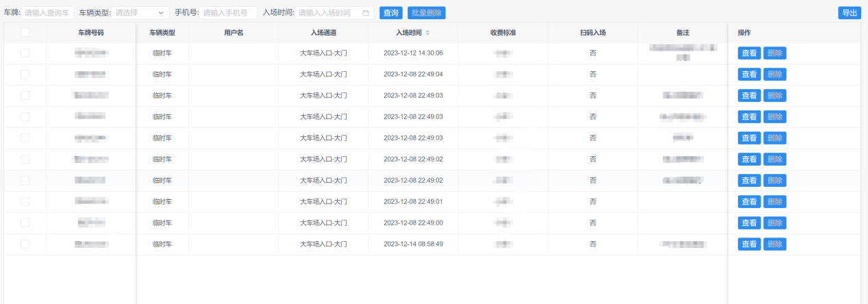The image size is (868, 304).
Task: Open the 车辆类型 dropdown
Action: pyautogui.click(x=140, y=12)
